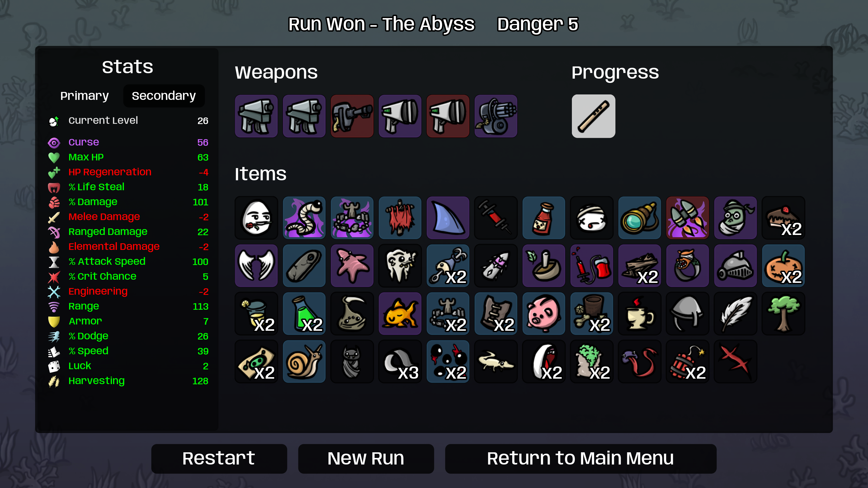
Task: Select the ketchup bottle item
Action: pyautogui.click(x=543, y=218)
